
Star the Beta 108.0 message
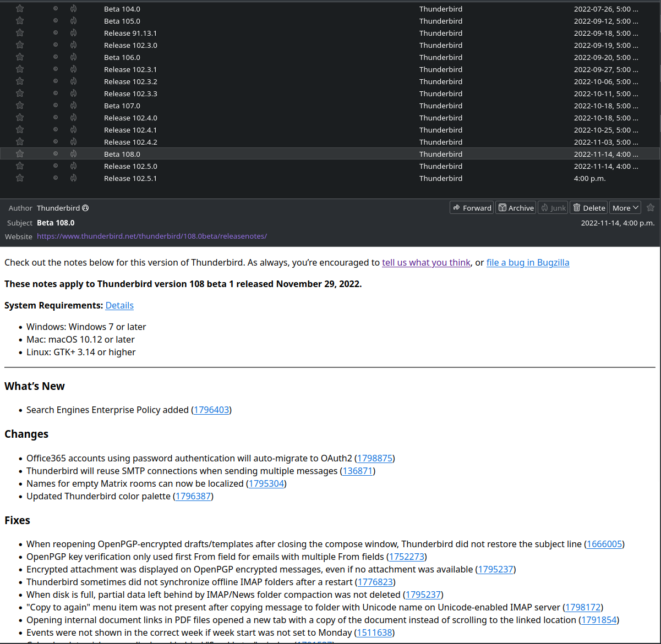(20, 154)
